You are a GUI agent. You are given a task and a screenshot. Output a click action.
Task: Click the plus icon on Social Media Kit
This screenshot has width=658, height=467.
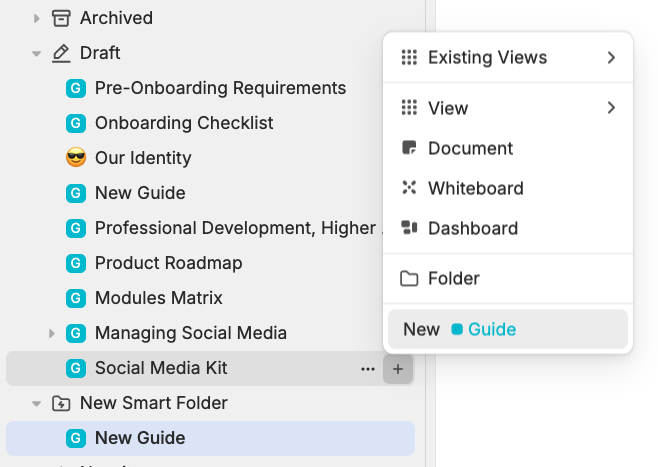(398, 368)
